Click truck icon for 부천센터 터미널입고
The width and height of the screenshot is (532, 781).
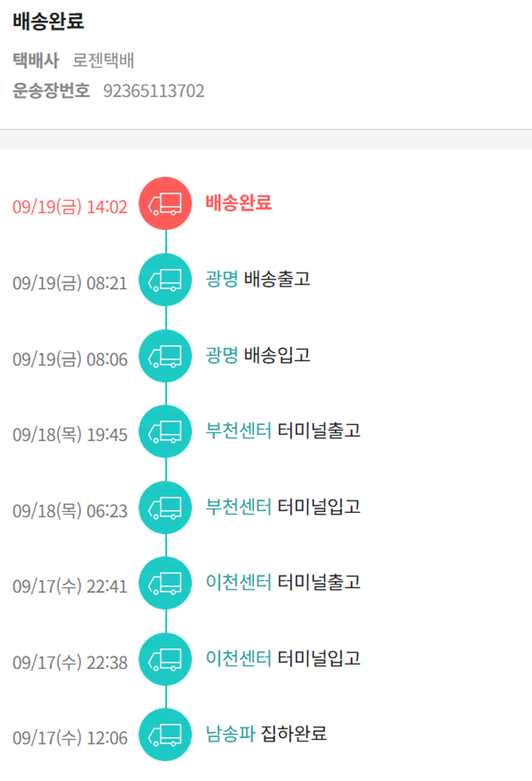(x=165, y=507)
